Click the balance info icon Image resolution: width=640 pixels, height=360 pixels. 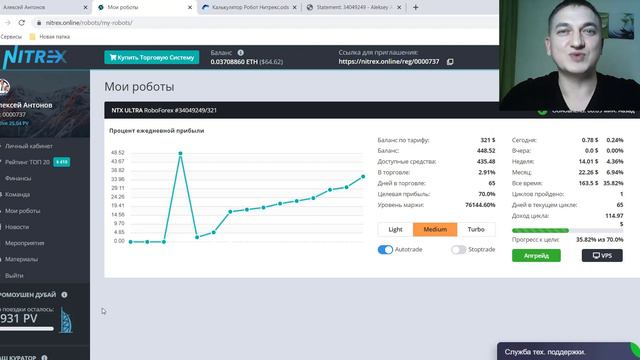pos(240,53)
